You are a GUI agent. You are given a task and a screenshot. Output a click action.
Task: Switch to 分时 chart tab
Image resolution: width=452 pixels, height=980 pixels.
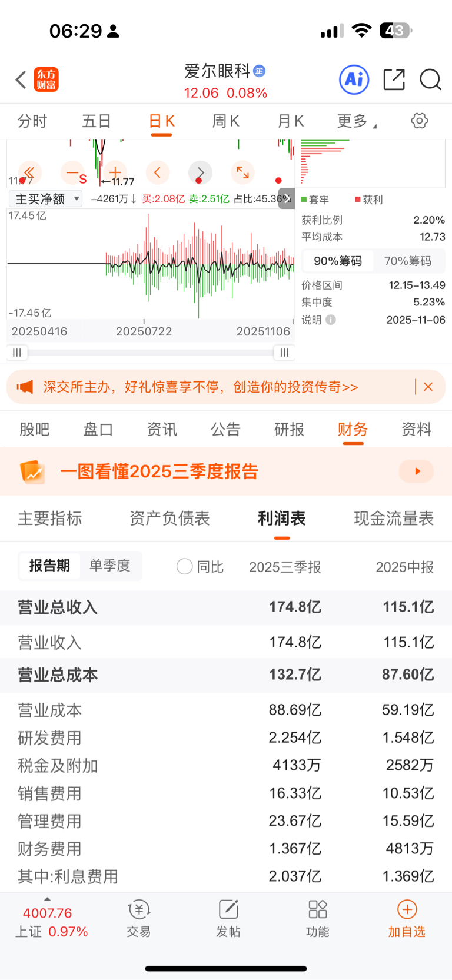pos(32,121)
